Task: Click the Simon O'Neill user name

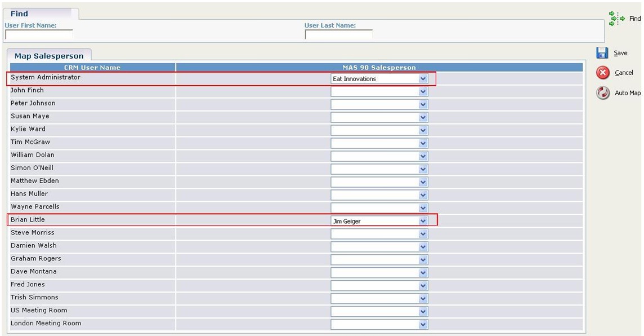Action: tap(32, 168)
